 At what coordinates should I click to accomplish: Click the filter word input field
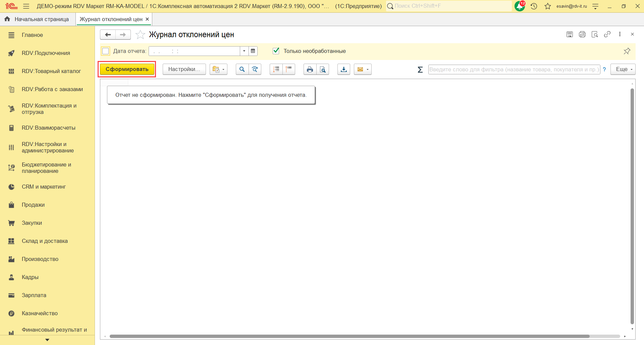click(x=514, y=69)
